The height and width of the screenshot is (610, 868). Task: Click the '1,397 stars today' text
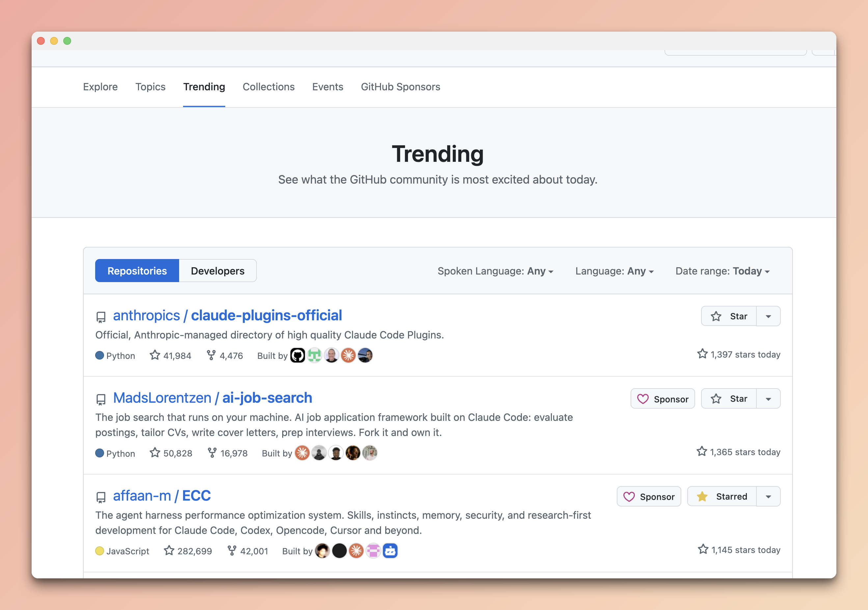click(745, 355)
